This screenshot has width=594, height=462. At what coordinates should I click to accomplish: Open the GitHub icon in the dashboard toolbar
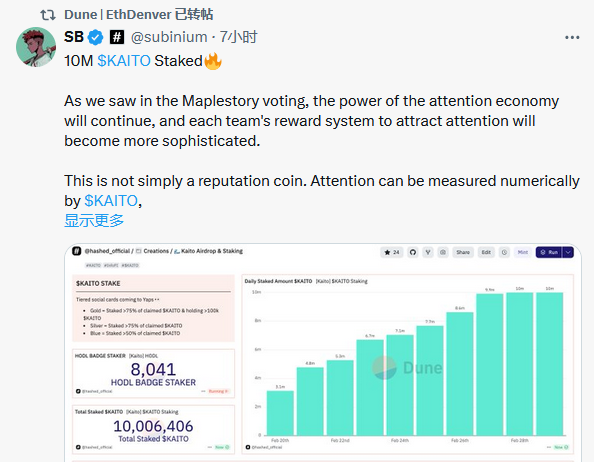(413, 252)
